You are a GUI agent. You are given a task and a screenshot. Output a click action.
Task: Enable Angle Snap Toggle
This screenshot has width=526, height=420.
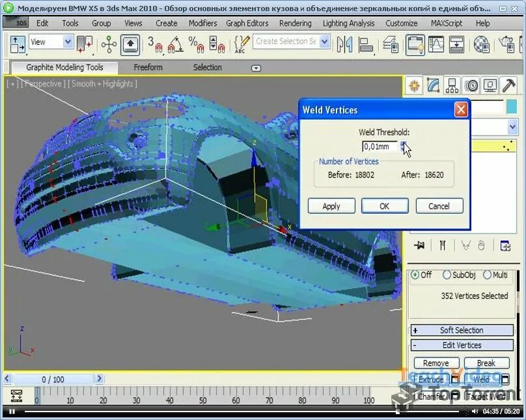(x=175, y=45)
